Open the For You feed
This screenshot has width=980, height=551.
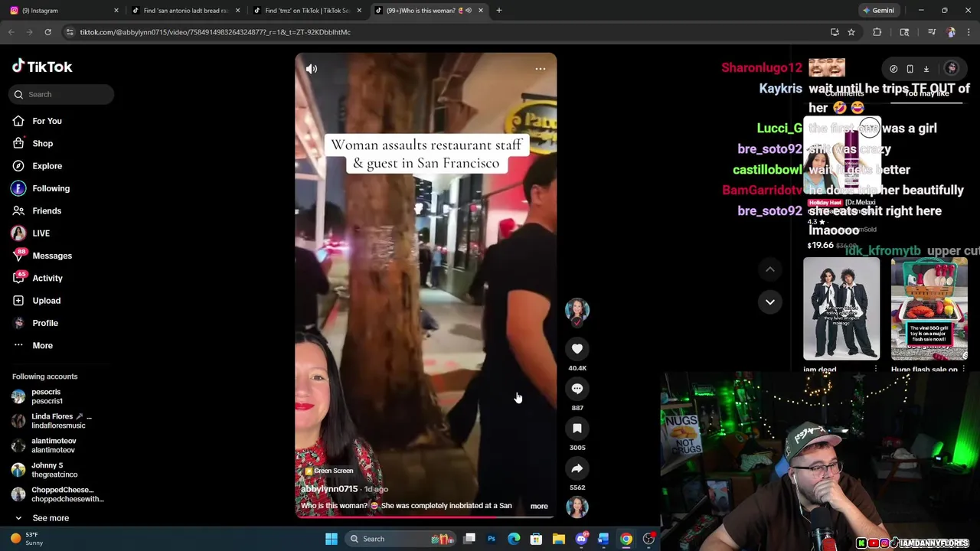pos(47,121)
